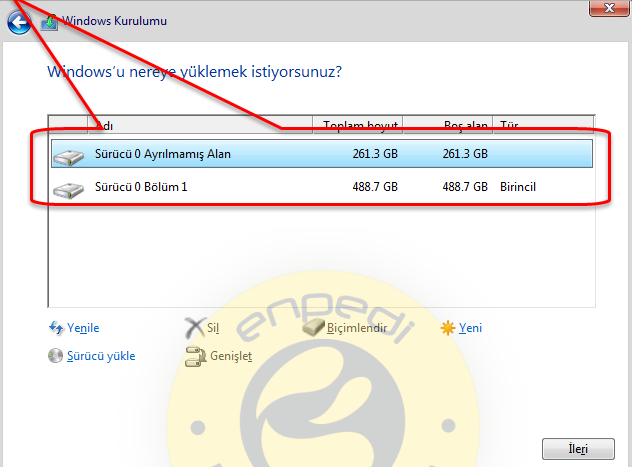The image size is (632, 467).
Task: Click the Genişlet extend link
Action: click(231, 356)
